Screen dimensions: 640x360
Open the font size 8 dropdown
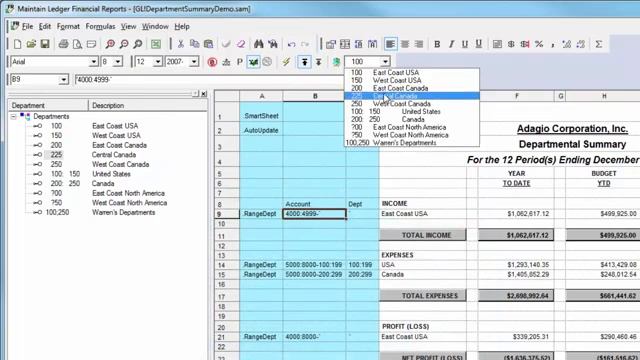(x=118, y=62)
